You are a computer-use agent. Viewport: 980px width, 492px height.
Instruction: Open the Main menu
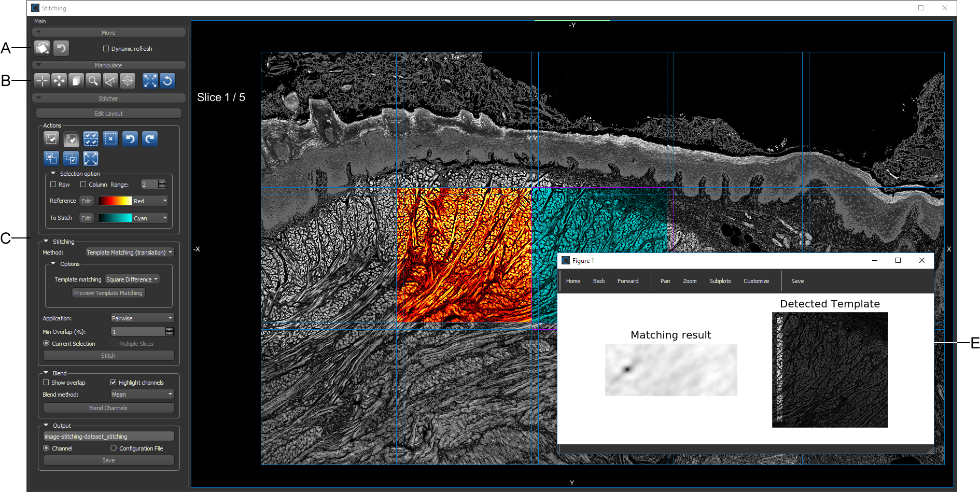coord(40,21)
